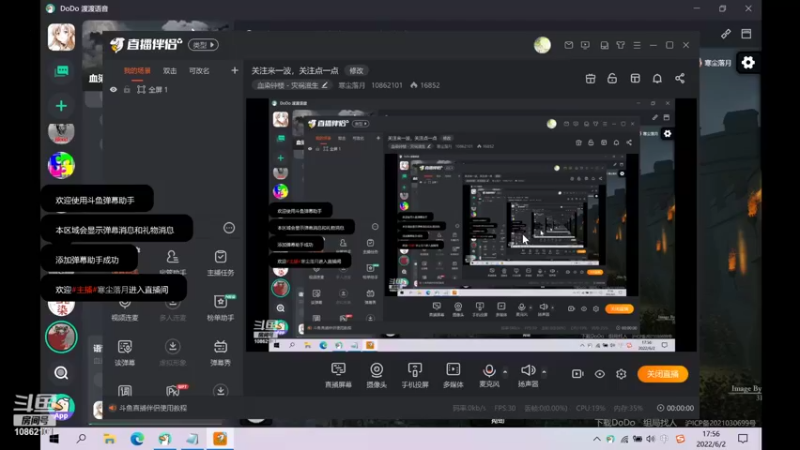This screenshot has width=800, height=450.
Task: Open File Explorer from taskbar
Action: coord(109,439)
